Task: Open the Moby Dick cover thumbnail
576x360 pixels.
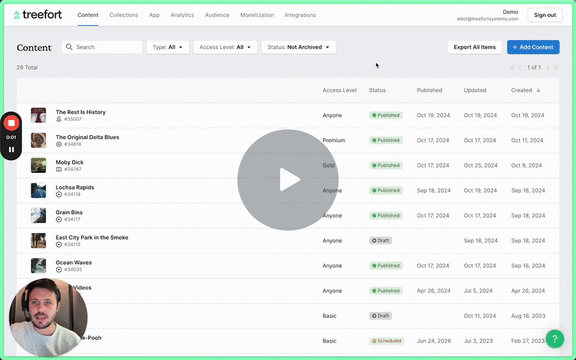Action: (x=38, y=165)
